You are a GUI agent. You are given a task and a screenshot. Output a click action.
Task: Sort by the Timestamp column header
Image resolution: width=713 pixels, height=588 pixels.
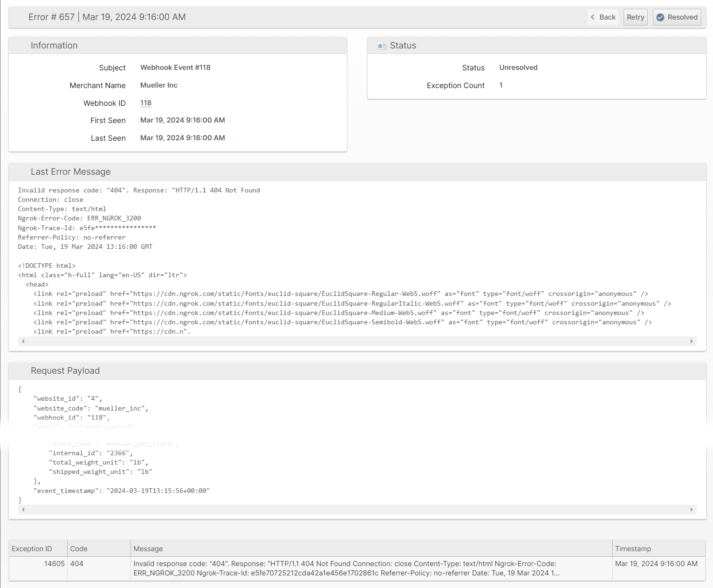[633, 549]
